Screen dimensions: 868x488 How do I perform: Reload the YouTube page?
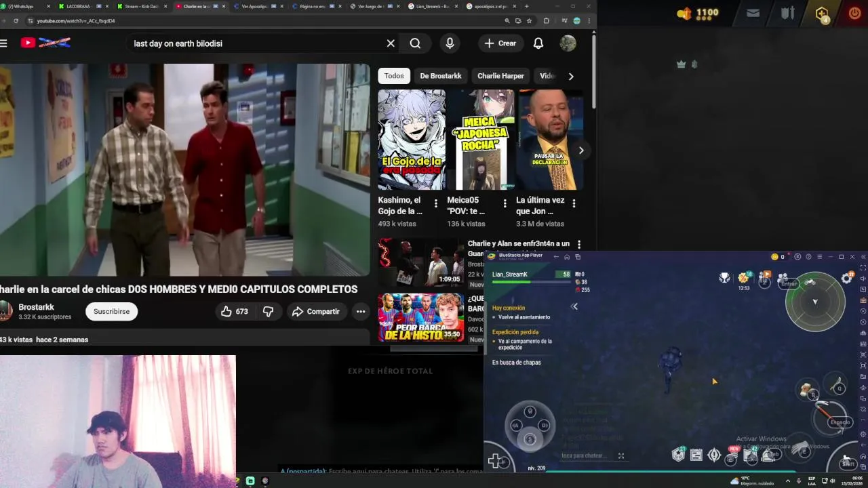click(x=16, y=21)
